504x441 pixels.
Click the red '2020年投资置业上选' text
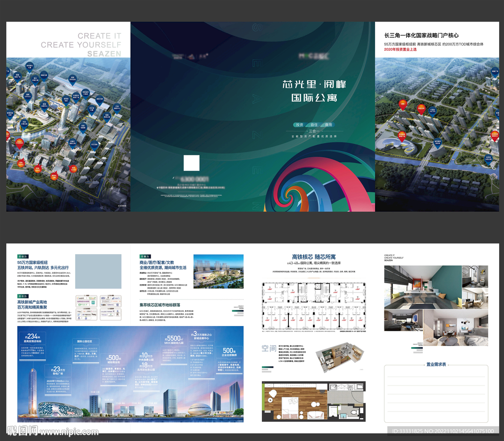(400, 50)
